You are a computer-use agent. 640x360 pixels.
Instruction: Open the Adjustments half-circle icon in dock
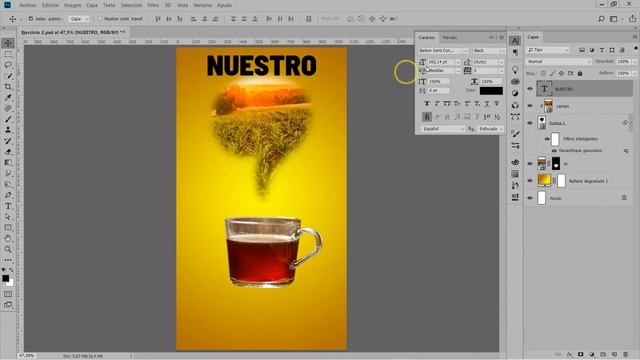point(515,93)
